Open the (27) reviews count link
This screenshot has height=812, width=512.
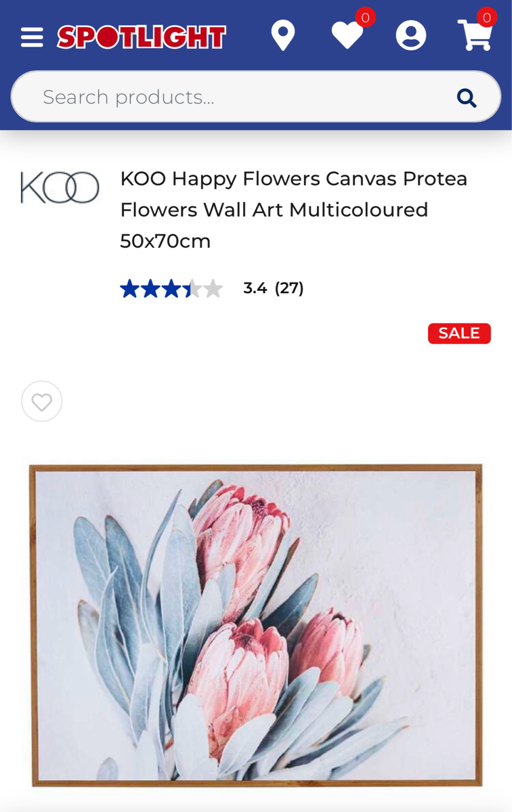[289, 288]
